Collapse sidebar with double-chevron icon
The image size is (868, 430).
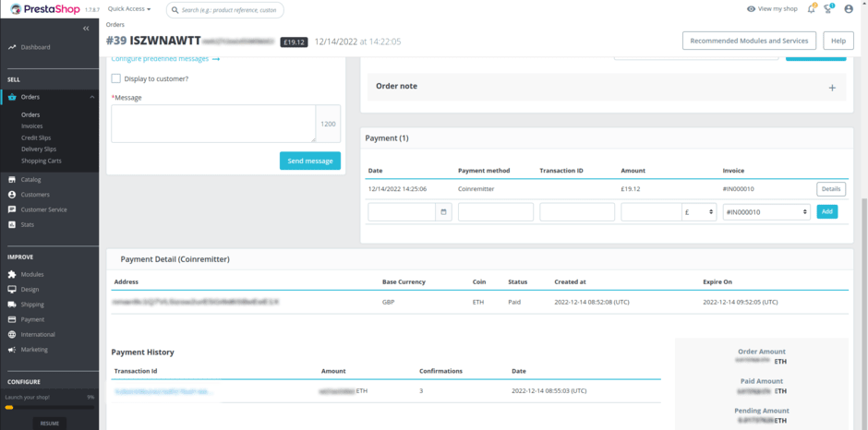click(x=86, y=29)
